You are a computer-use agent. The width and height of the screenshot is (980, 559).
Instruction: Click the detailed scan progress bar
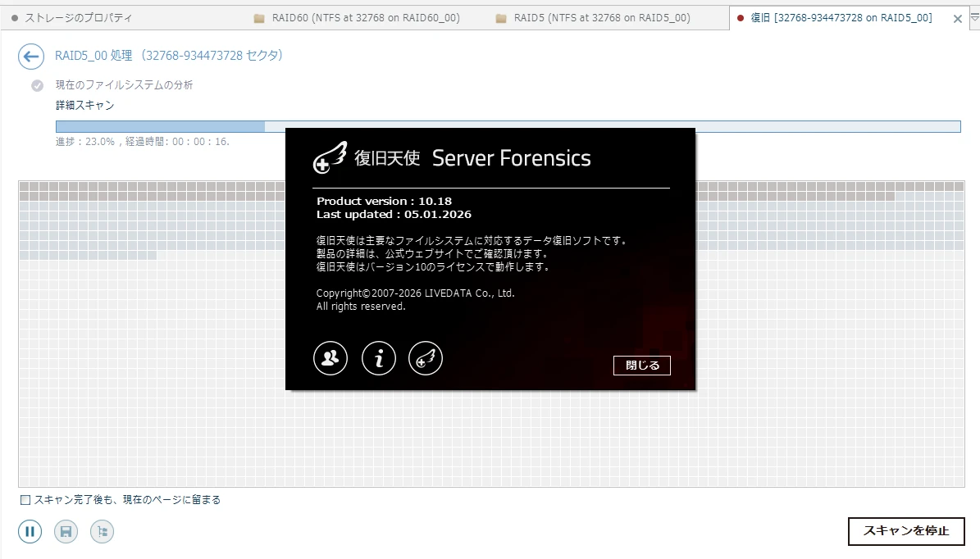point(508,127)
